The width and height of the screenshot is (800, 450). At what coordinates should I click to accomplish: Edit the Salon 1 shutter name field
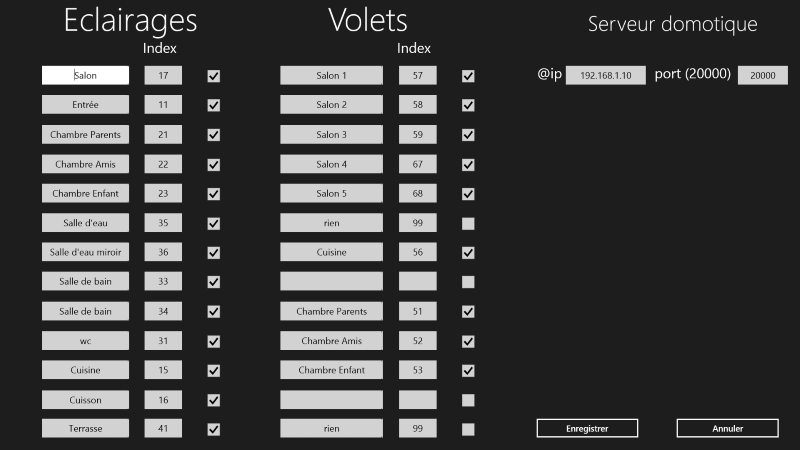click(332, 76)
